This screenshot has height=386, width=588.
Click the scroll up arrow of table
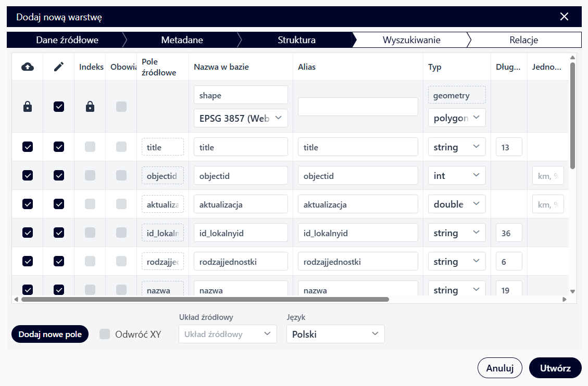coord(572,58)
